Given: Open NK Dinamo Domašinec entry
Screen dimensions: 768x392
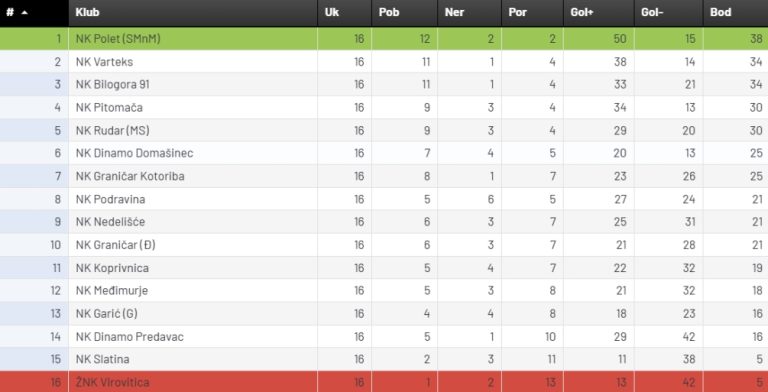Looking at the screenshot, I should coord(135,153).
